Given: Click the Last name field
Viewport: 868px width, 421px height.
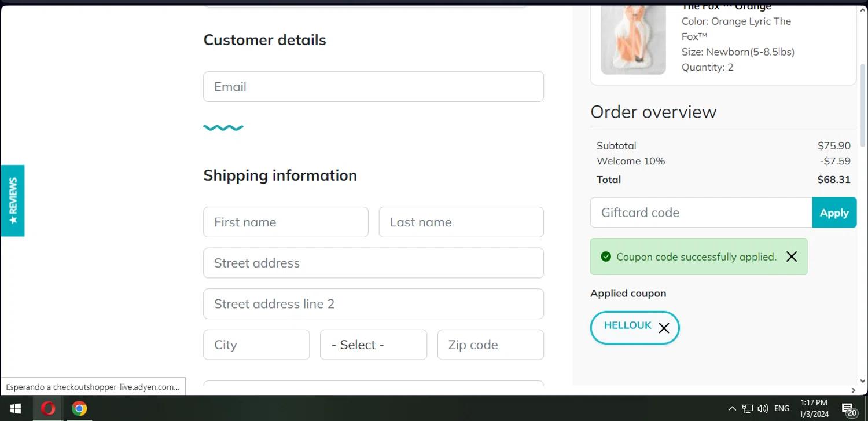Looking at the screenshot, I should (461, 222).
